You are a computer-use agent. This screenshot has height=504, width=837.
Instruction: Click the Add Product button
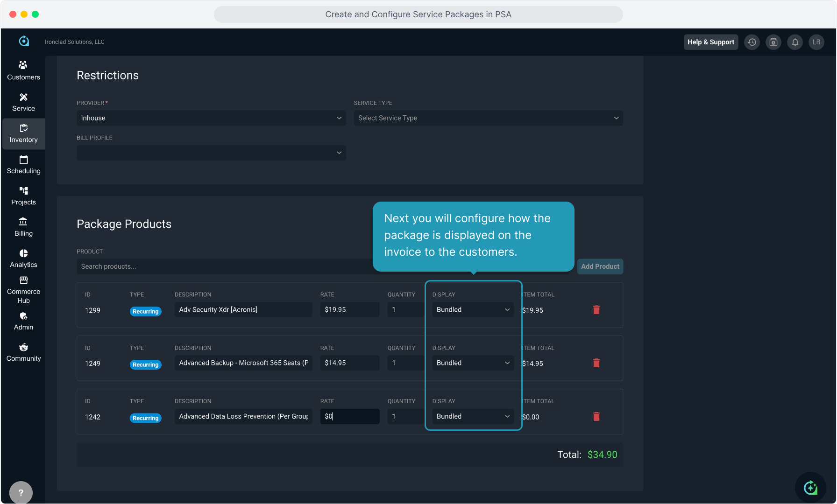(600, 266)
